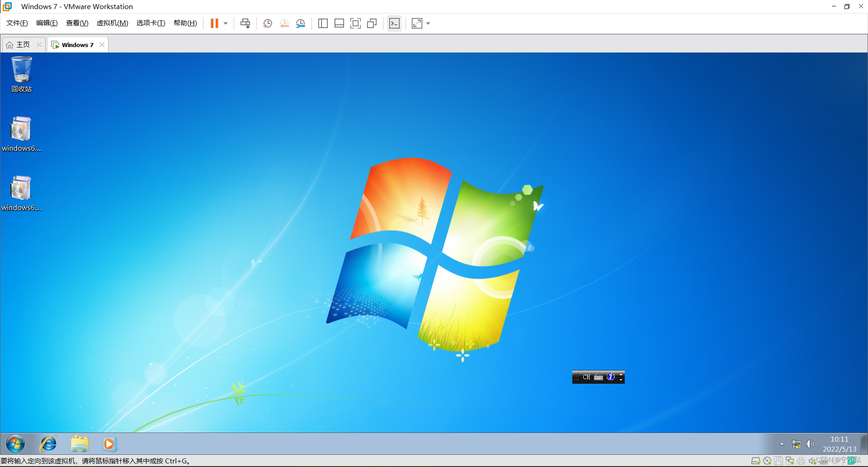Open Windows Media Player from the taskbar
Screen dimensions: 868x467
click(109, 444)
